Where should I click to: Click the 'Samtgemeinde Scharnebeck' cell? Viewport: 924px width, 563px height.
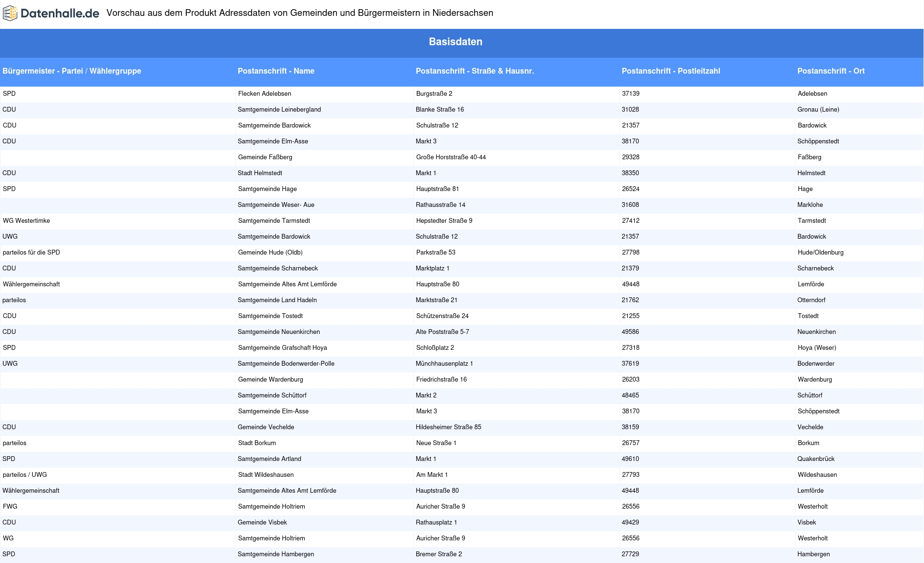324,269
